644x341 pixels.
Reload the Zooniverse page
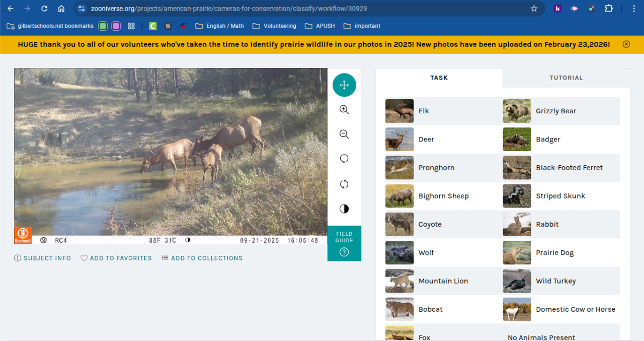click(x=44, y=9)
